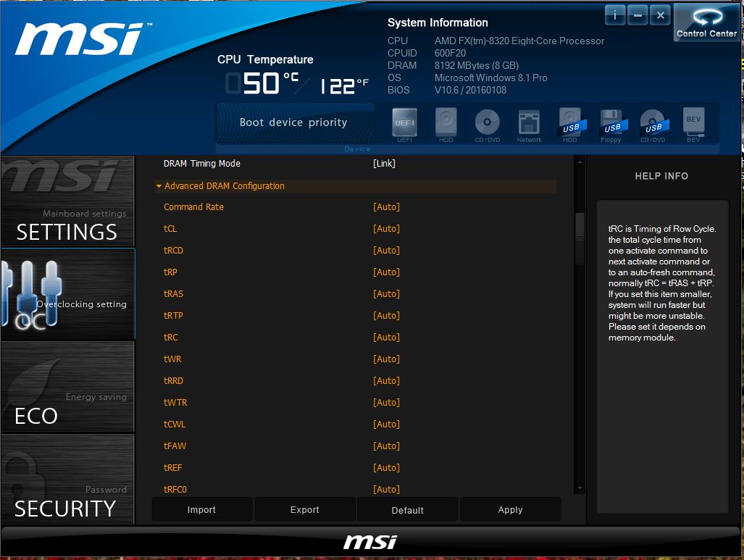744x560 pixels.
Task: Select the tRFC0 setting label
Action: [x=175, y=489]
